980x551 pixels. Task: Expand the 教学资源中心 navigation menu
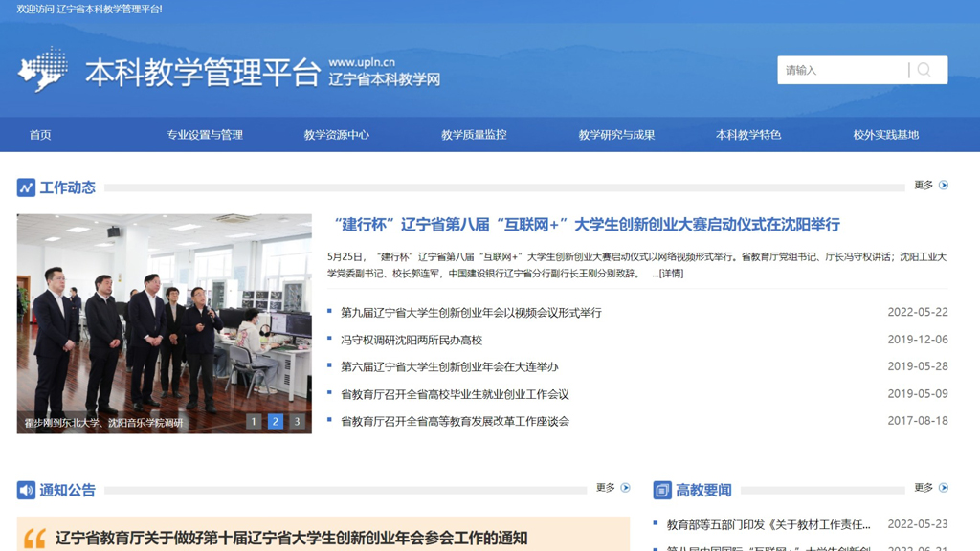[336, 135]
